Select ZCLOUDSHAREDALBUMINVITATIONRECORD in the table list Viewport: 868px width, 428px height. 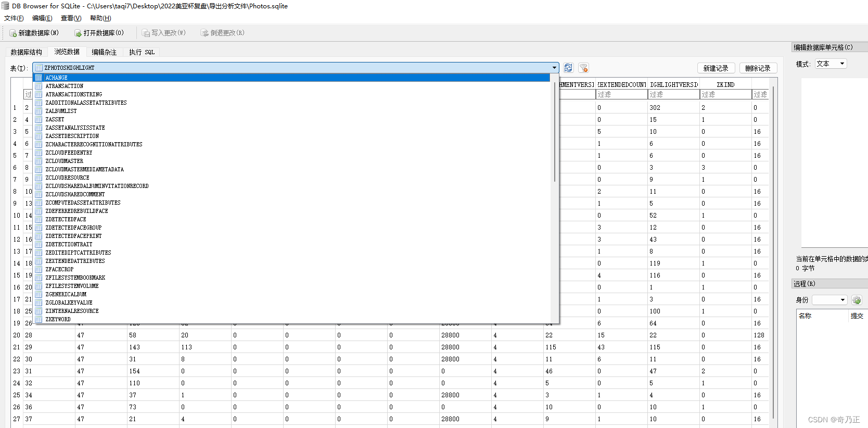click(x=292, y=186)
